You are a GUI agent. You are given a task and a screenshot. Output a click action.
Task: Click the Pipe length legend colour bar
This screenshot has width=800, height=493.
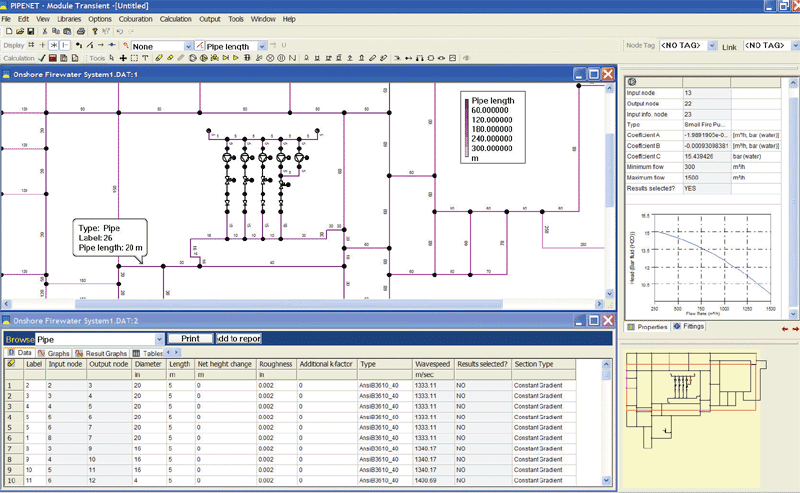(466, 128)
